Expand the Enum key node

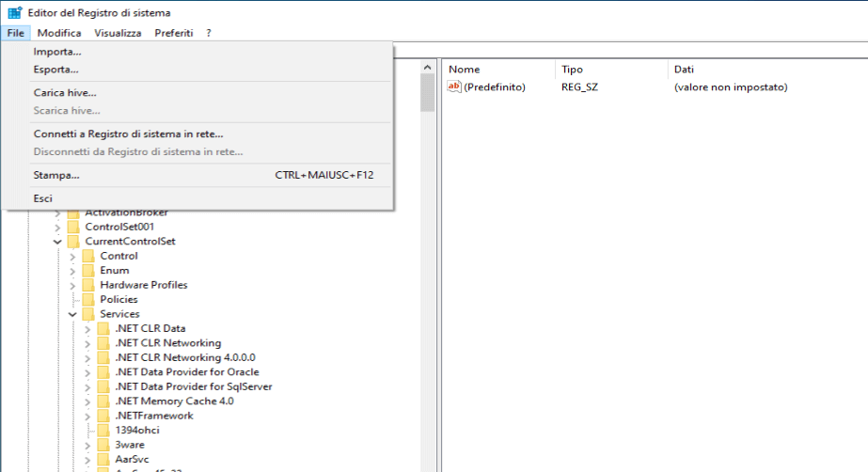click(x=73, y=271)
